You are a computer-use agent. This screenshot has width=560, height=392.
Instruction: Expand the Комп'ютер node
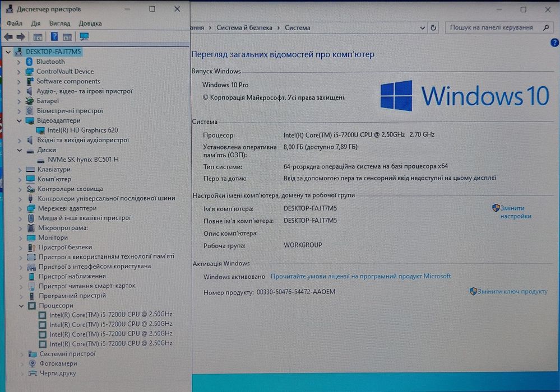pos(20,179)
